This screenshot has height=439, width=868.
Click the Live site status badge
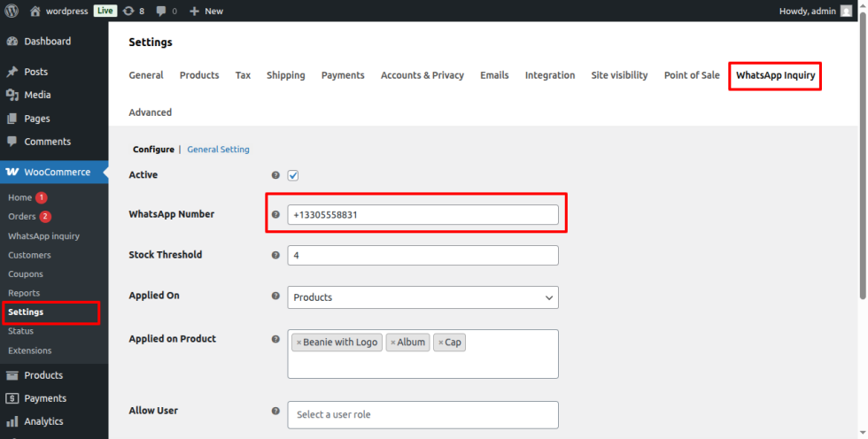pyautogui.click(x=105, y=11)
